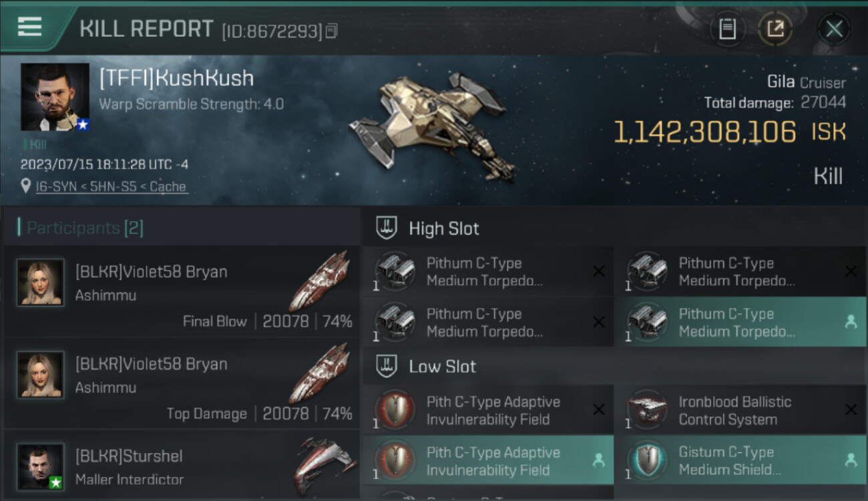Click the High Slot section icon

point(387,228)
